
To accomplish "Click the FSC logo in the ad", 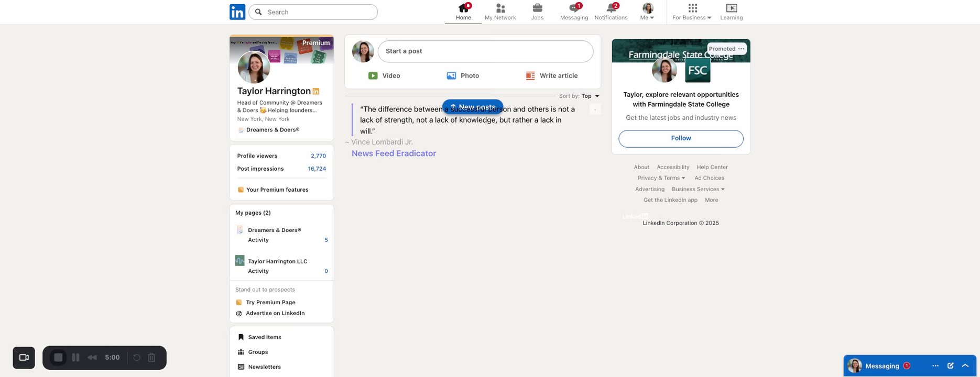I will pos(698,70).
